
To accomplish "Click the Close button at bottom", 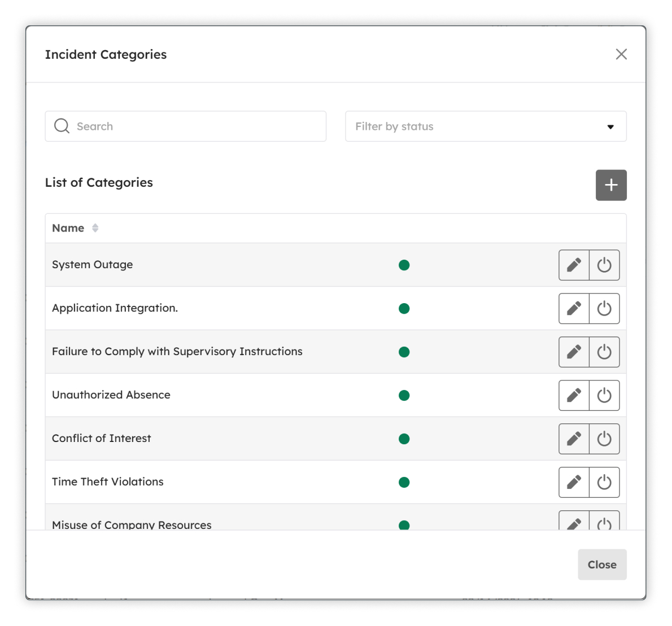I will [602, 564].
